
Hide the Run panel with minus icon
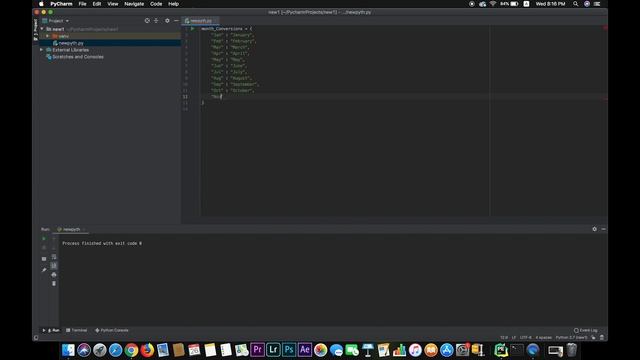pos(603,229)
